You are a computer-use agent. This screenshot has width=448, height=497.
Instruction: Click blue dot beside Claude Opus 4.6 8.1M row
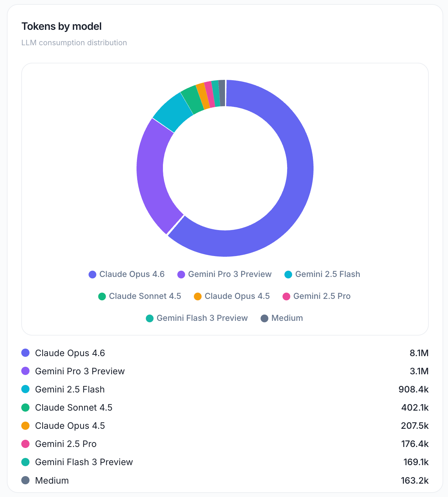pos(26,353)
